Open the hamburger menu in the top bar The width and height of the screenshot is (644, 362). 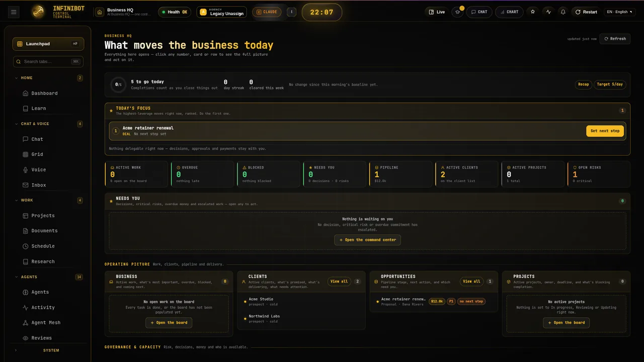[x=14, y=12]
